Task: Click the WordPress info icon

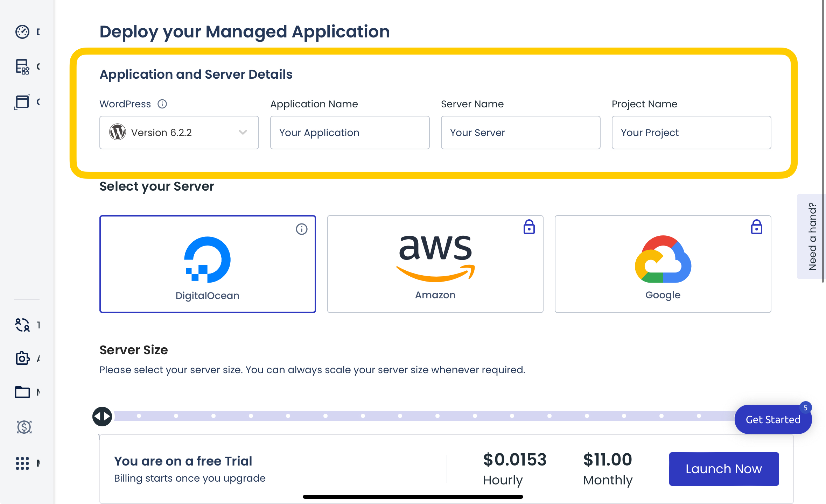Action: click(162, 104)
